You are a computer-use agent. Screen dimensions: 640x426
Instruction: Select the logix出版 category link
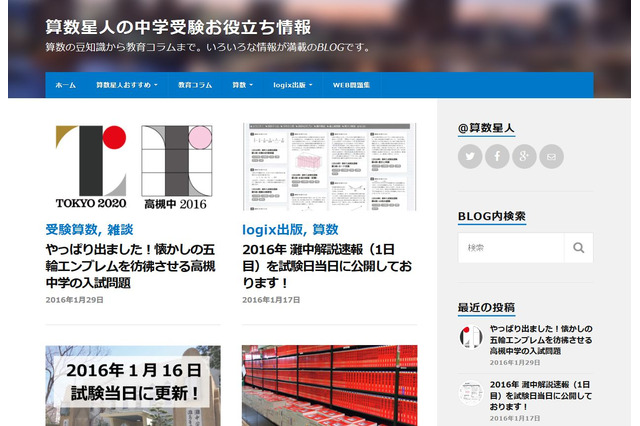tap(273, 229)
